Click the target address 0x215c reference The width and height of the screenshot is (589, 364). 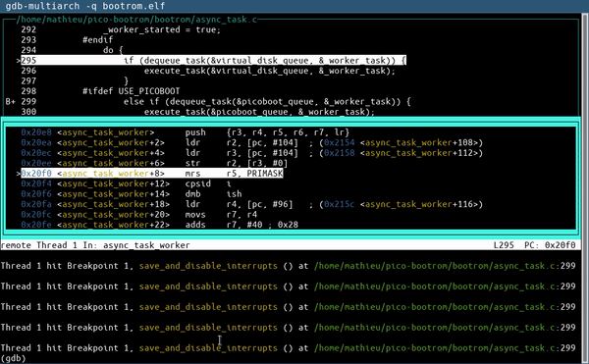(x=340, y=204)
